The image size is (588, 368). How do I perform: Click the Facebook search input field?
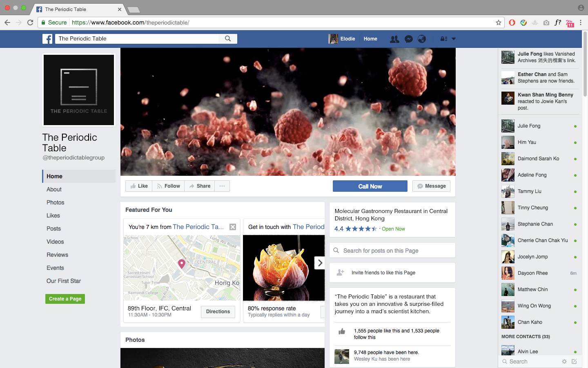tap(137, 38)
